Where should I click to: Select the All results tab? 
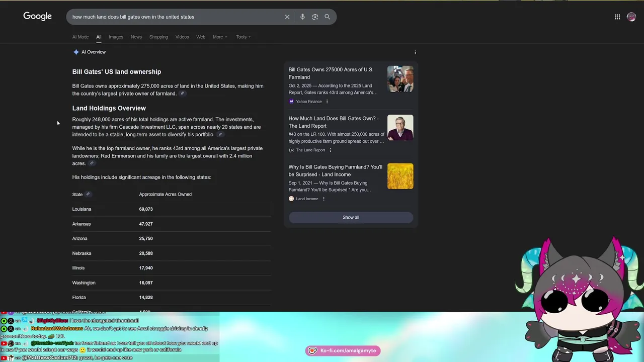[x=99, y=37]
